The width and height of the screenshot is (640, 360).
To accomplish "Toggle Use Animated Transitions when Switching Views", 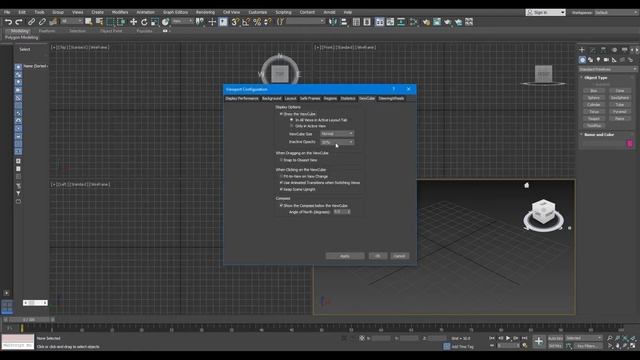I will [281, 183].
